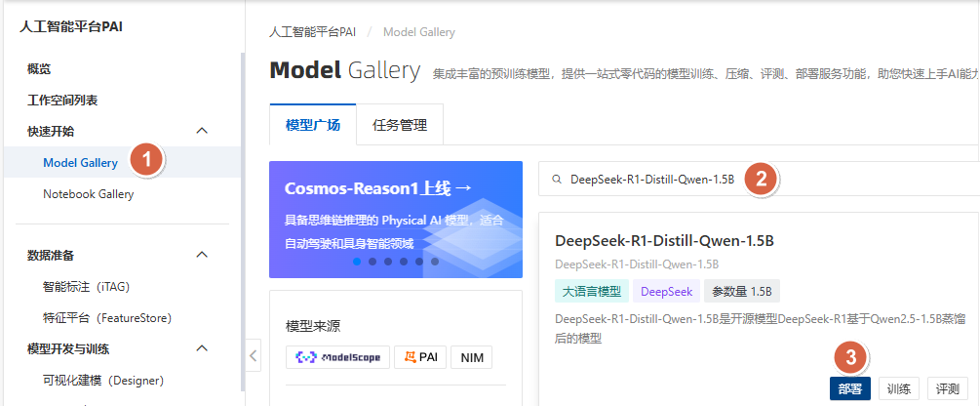Click the 训练 train button
Screen dimensions: 980x406
coord(899,389)
